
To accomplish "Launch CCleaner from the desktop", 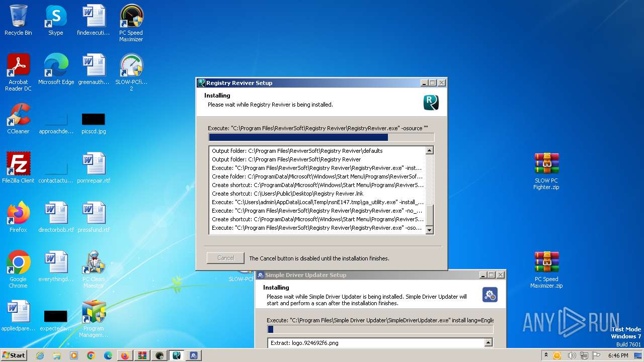I will [x=18, y=119].
